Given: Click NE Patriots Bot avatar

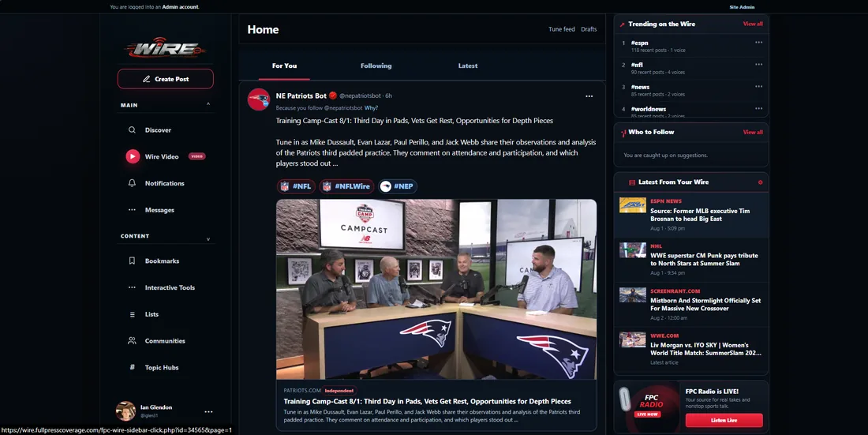Looking at the screenshot, I should [259, 99].
